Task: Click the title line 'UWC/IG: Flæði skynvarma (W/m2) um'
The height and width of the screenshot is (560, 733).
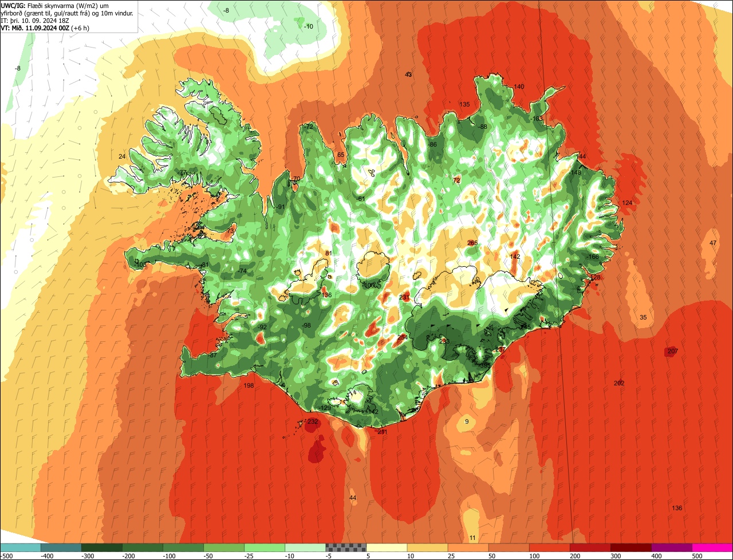Action: coord(54,5)
